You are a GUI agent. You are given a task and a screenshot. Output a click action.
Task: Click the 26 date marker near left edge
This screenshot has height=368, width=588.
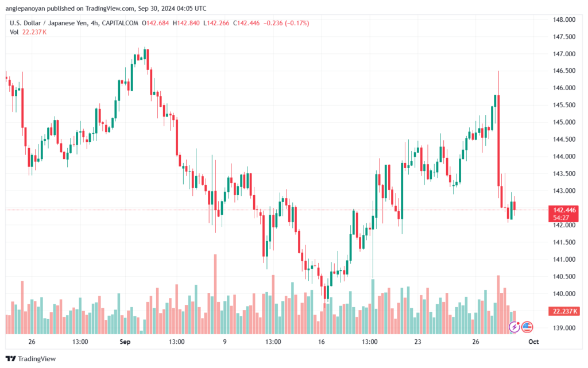tap(32, 342)
